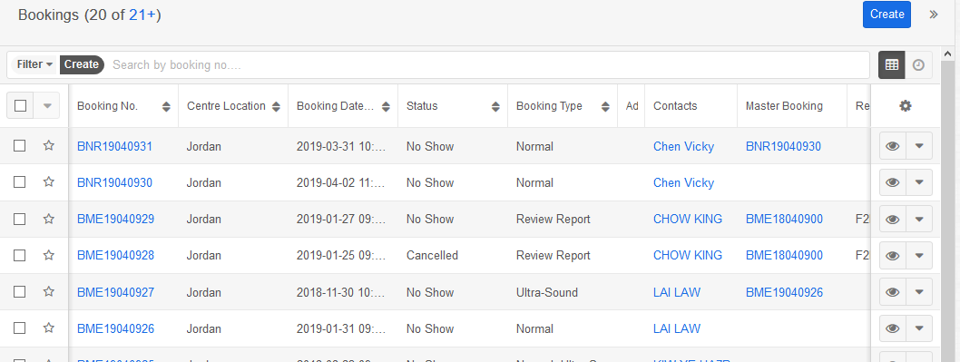Preview booking BNR19040931 with eye icon
The height and width of the screenshot is (362, 960).
click(893, 146)
